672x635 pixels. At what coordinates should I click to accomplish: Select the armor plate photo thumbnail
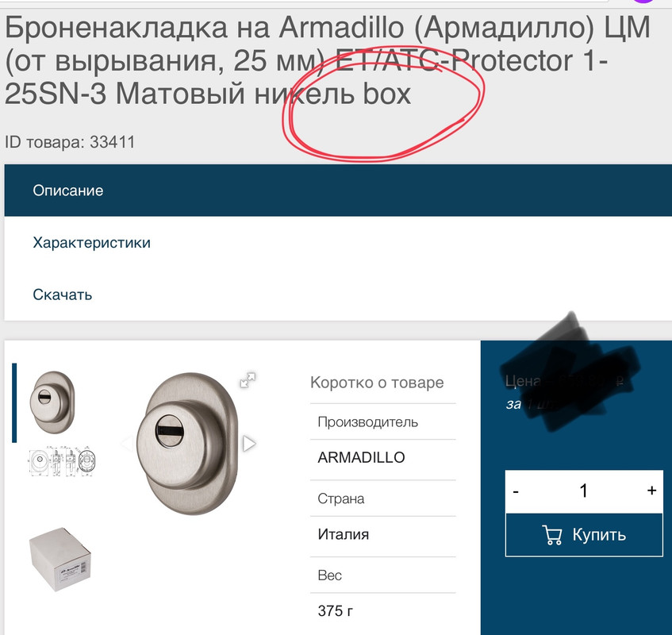[x=52, y=402]
